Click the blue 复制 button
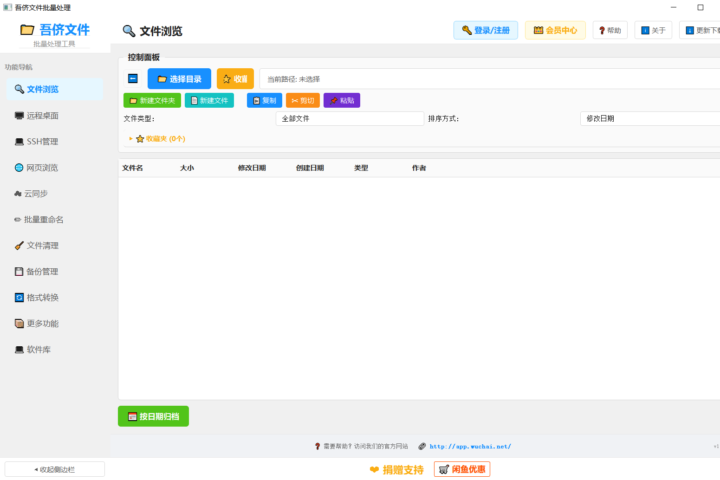 [264, 101]
